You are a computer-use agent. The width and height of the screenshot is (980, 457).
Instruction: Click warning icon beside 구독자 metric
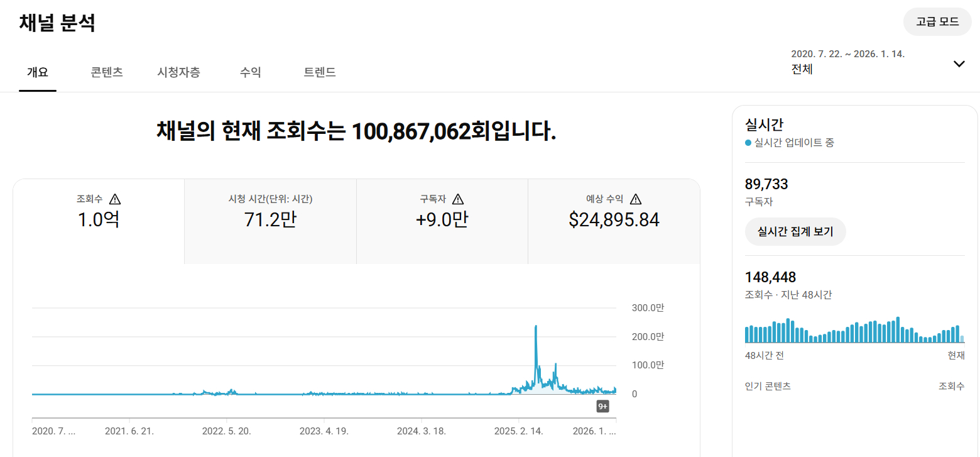click(458, 199)
